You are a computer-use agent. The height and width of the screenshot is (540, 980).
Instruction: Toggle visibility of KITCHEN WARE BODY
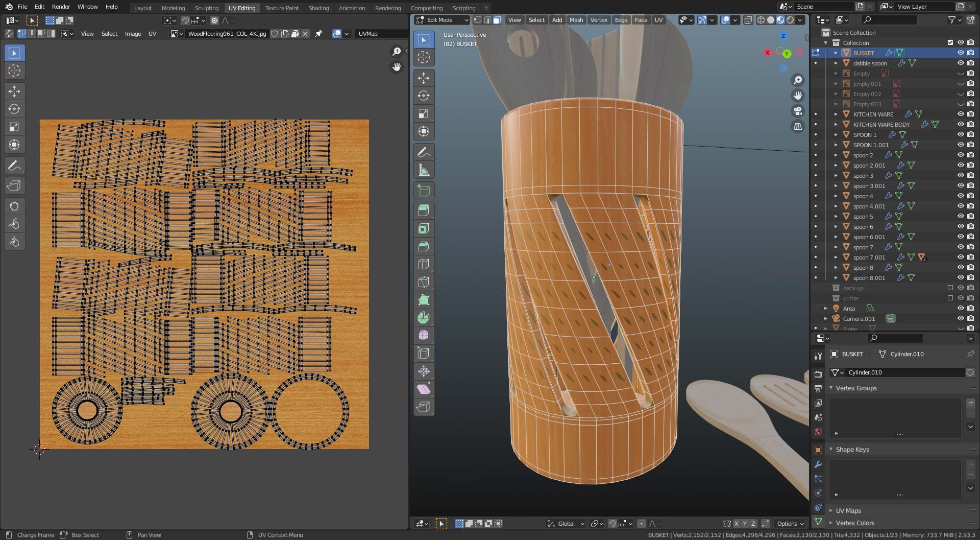(960, 124)
